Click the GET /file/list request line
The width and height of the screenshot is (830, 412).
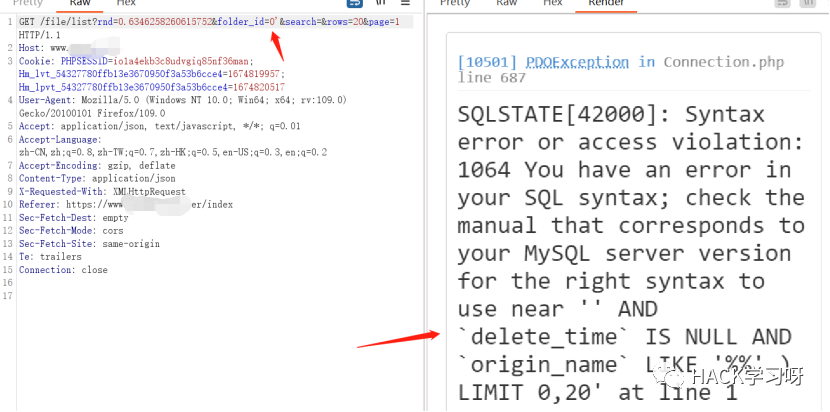(x=210, y=22)
